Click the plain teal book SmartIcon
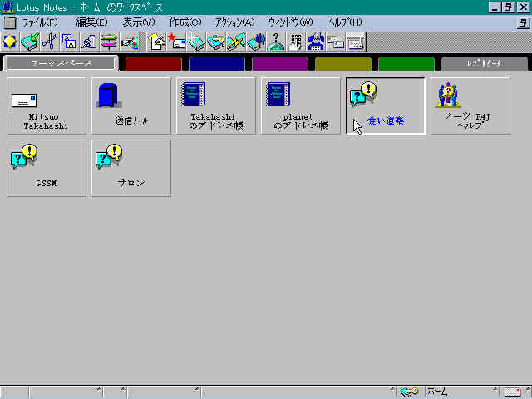Image resolution: width=532 pixels, height=399 pixels. (196, 42)
